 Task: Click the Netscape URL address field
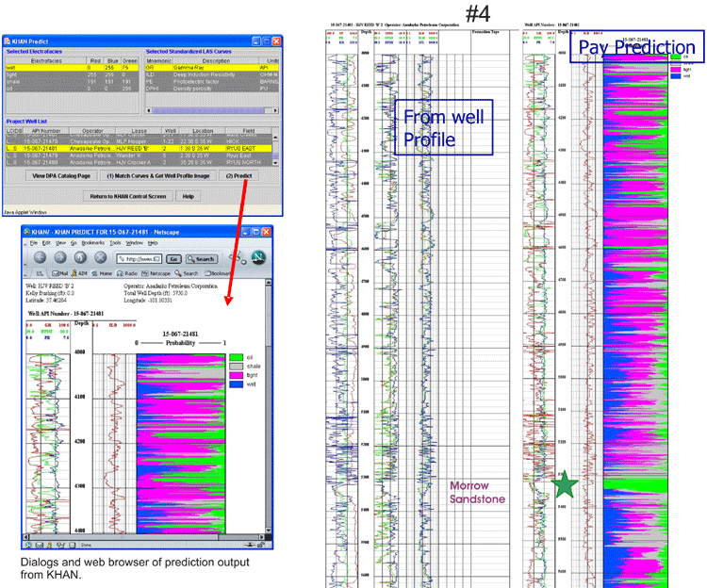139,259
